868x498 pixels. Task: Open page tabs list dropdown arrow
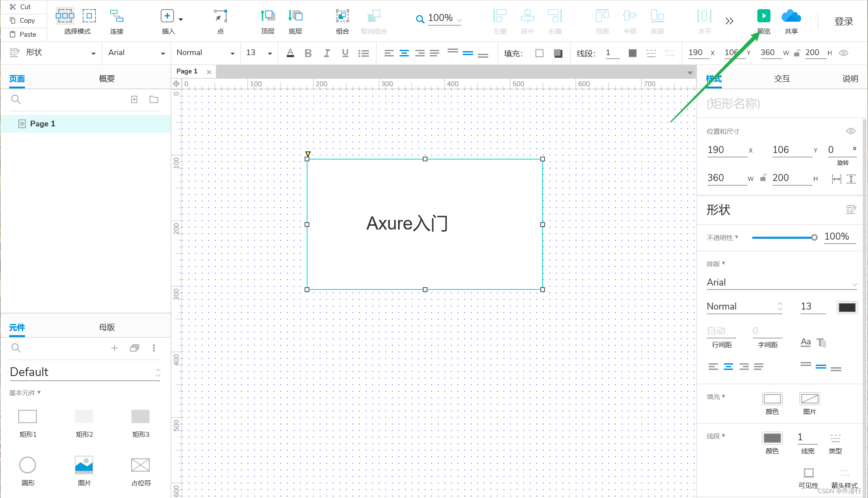[x=690, y=73]
